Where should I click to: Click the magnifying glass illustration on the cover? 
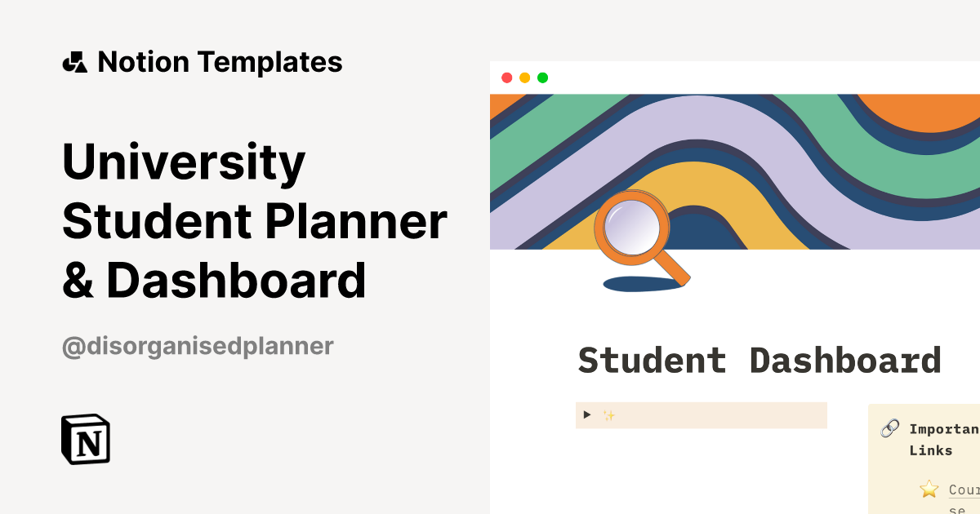coord(633,228)
